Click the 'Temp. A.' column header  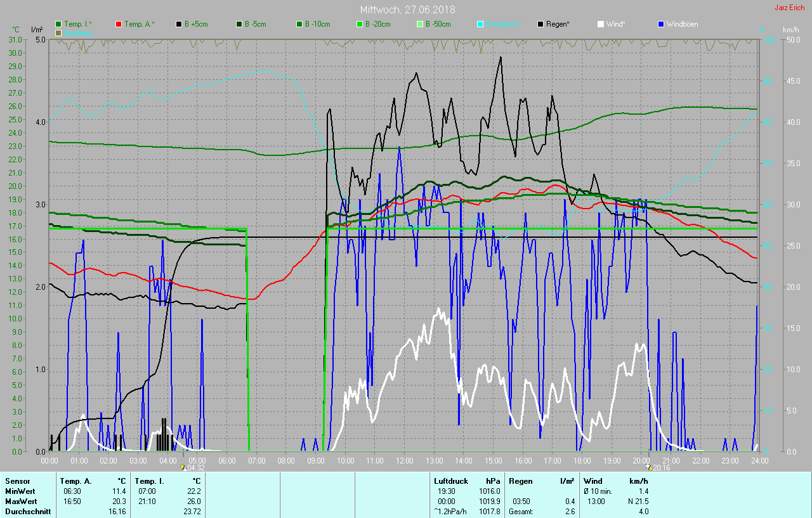pyautogui.click(x=76, y=481)
